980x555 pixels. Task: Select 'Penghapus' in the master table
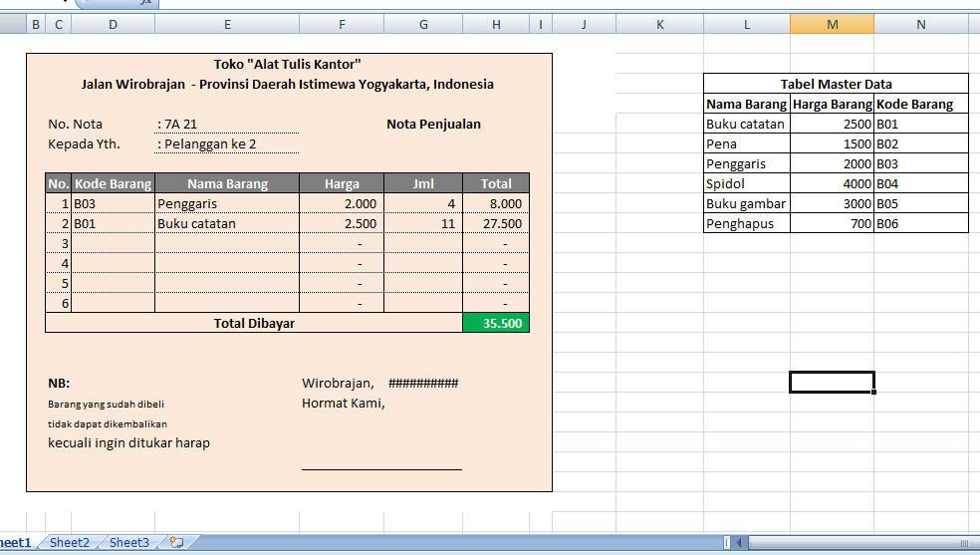coord(747,224)
